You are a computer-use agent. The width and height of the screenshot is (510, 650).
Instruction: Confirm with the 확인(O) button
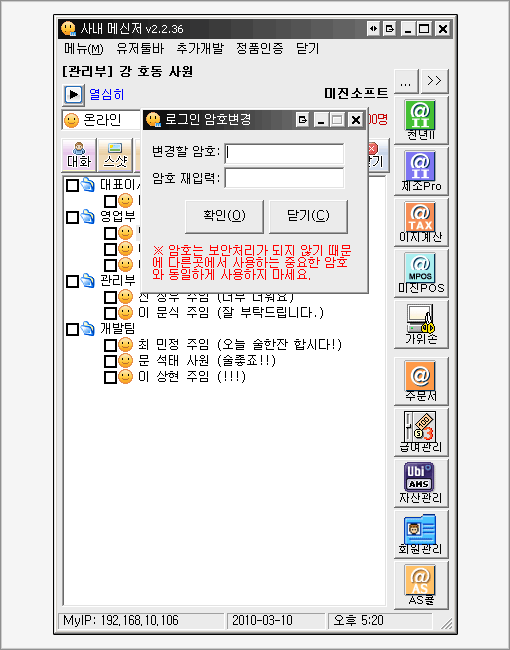(x=224, y=216)
